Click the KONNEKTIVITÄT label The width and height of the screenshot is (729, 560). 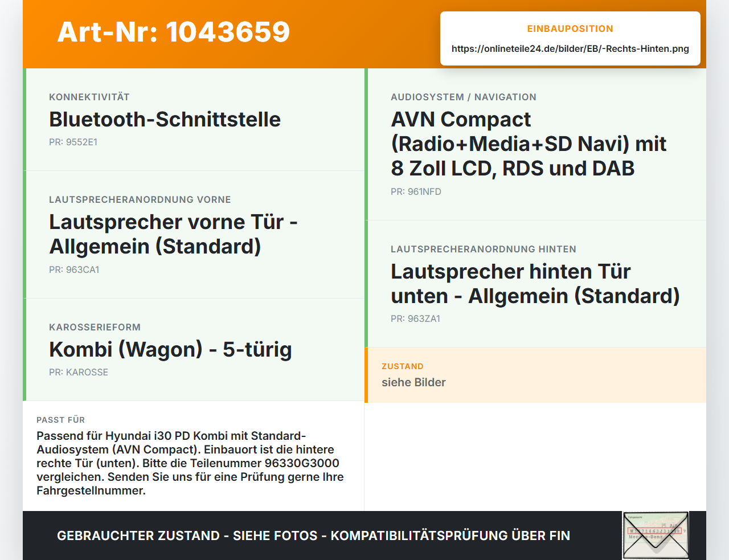[89, 97]
